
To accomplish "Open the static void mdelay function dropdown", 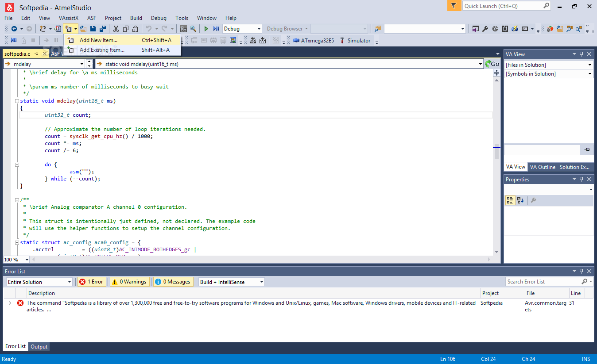I will click(x=481, y=64).
